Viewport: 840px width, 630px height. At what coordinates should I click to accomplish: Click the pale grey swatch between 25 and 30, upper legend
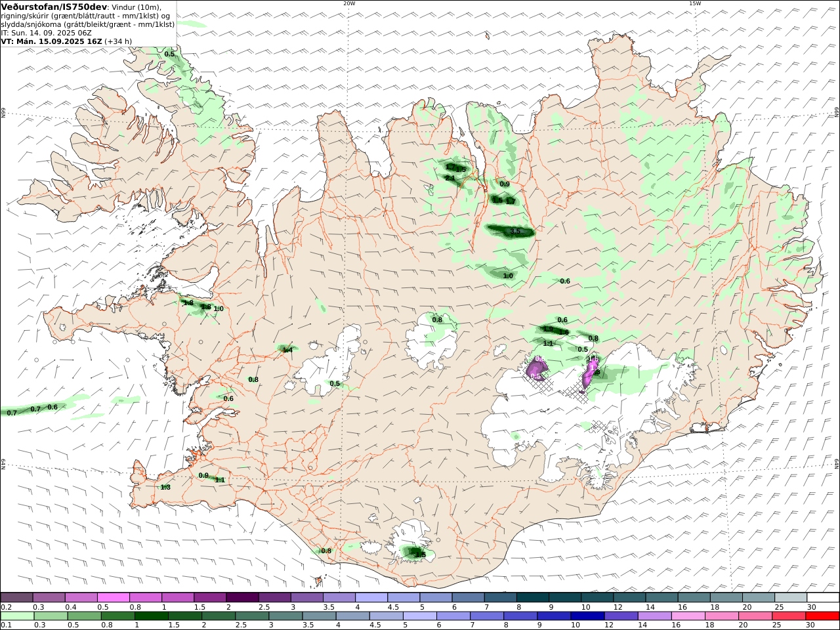click(789, 597)
